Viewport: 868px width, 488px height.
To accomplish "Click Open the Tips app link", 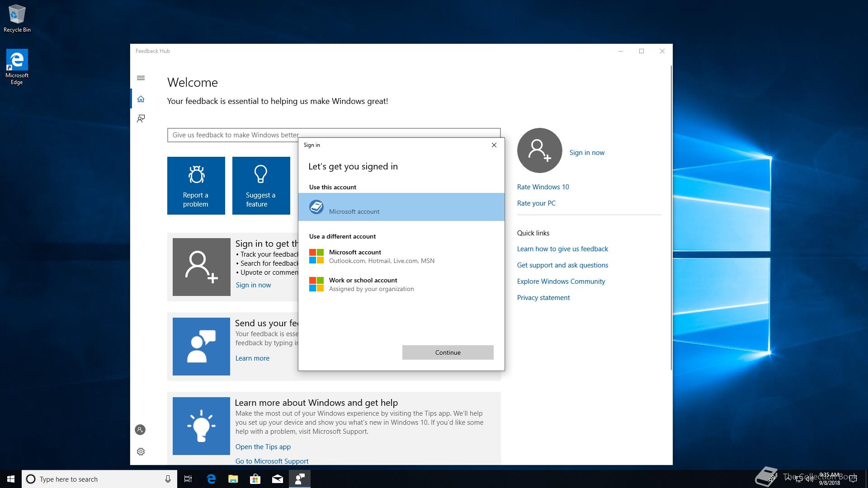I will [263, 447].
